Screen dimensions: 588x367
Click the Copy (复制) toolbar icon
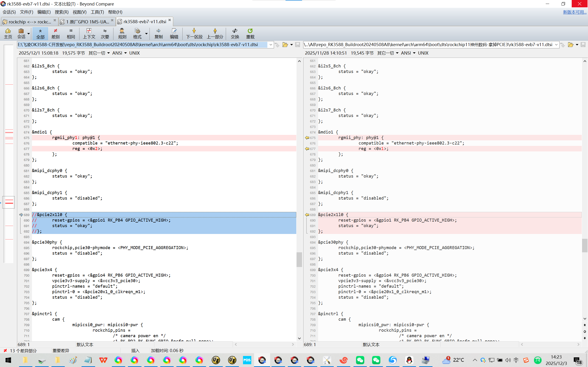coord(158,33)
